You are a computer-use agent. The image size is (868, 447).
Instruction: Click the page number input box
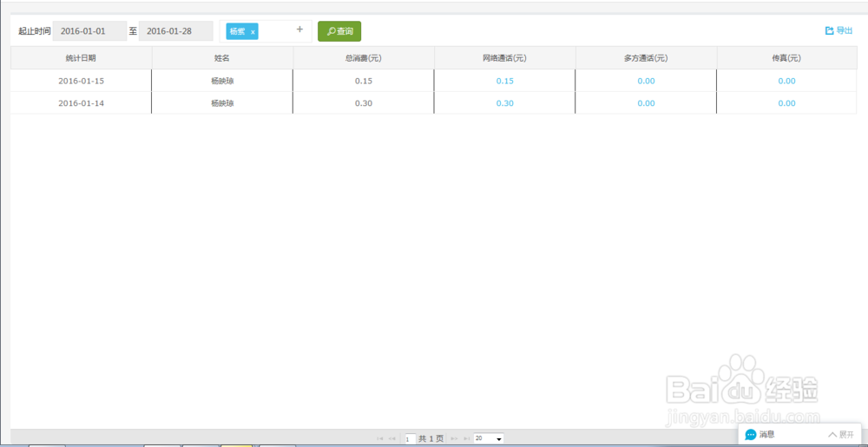point(411,438)
